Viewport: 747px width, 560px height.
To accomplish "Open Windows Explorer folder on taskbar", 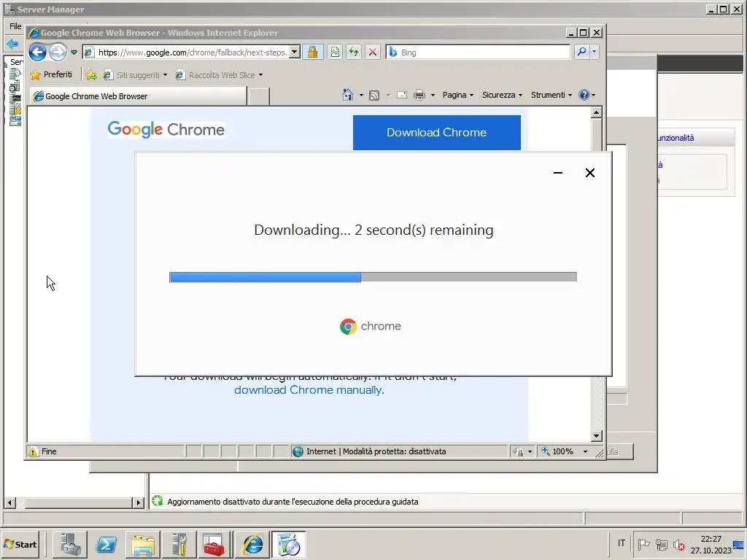I will [142, 544].
